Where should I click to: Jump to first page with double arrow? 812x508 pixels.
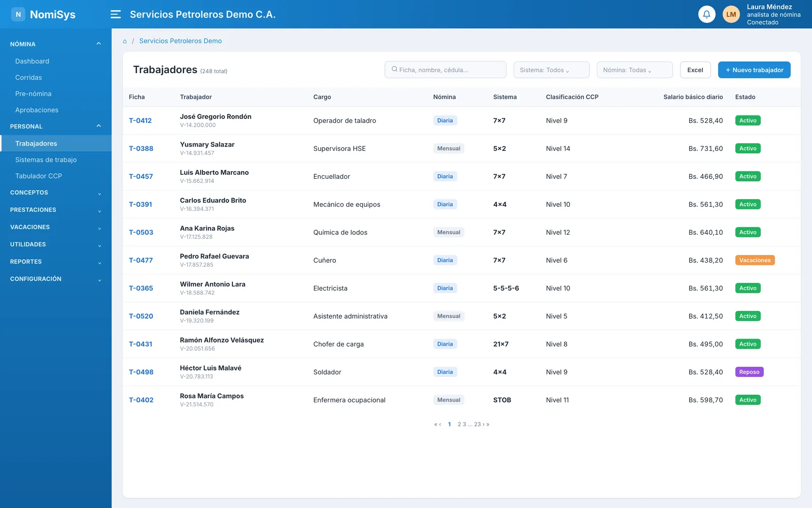tap(436, 424)
